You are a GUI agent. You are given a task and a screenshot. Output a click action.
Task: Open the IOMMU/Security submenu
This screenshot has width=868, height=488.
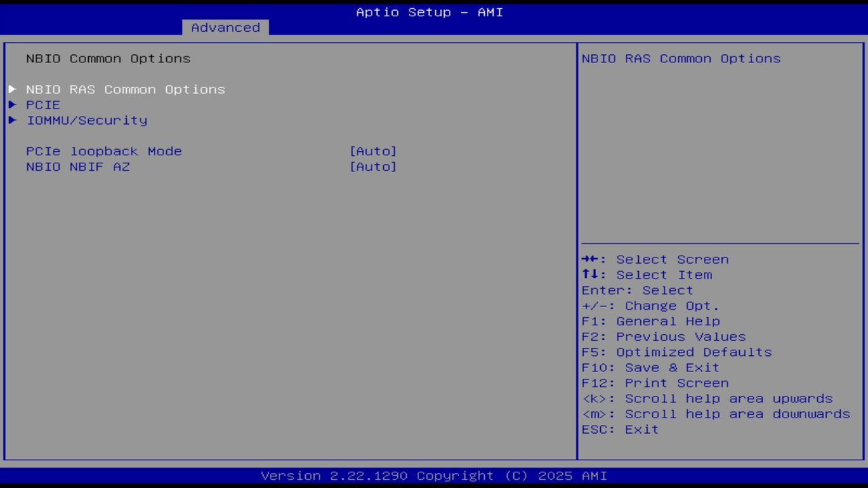pos(87,120)
